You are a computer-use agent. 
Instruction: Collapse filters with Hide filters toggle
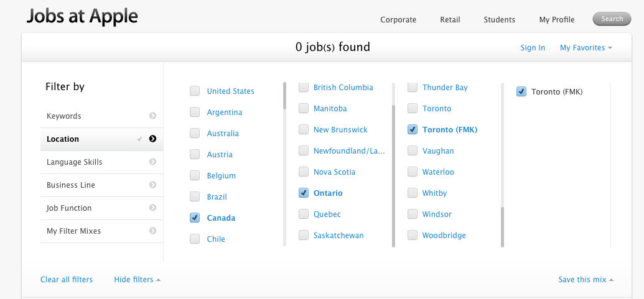tap(137, 280)
